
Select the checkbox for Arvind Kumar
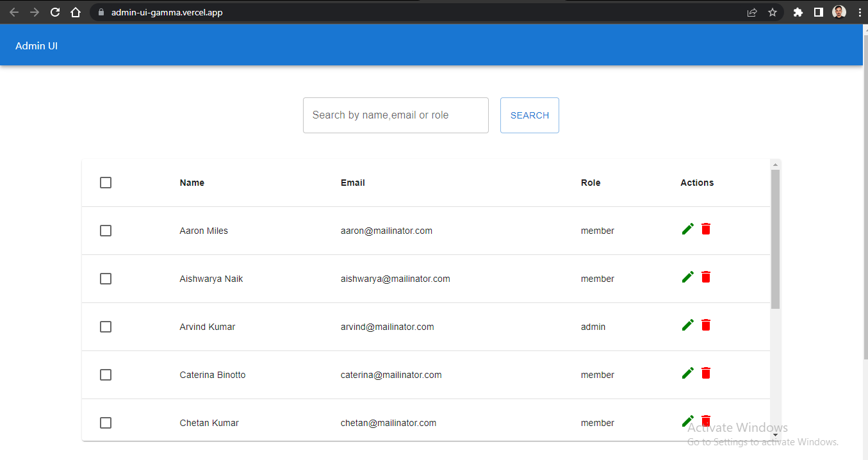coord(106,327)
